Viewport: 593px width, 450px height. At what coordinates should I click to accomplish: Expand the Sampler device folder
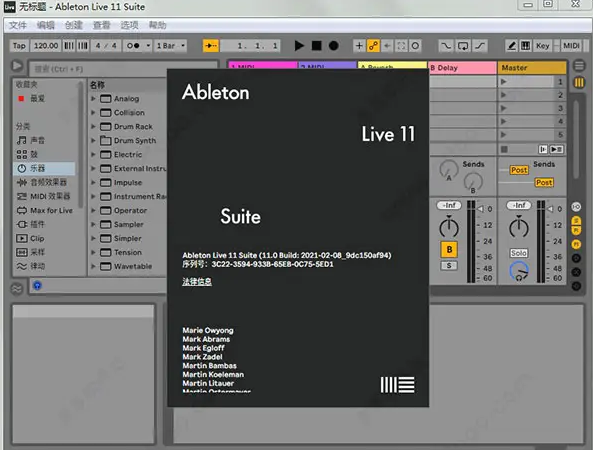click(x=93, y=225)
